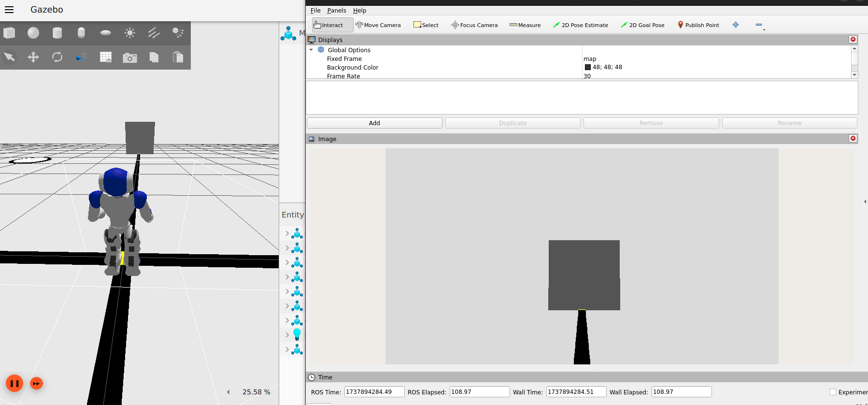Select the Interact tool
The image size is (868, 405).
coord(332,25)
